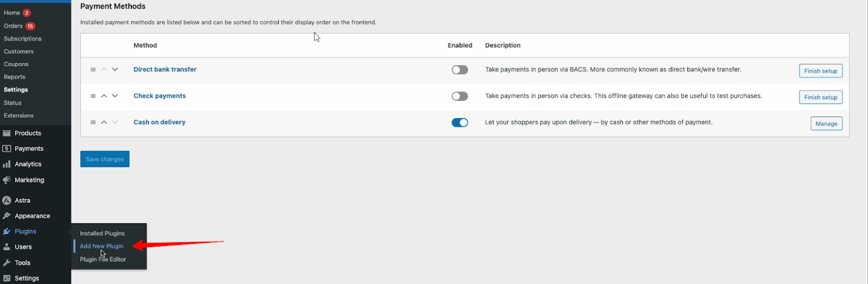Move Direct bank transfer down with arrow

[115, 69]
